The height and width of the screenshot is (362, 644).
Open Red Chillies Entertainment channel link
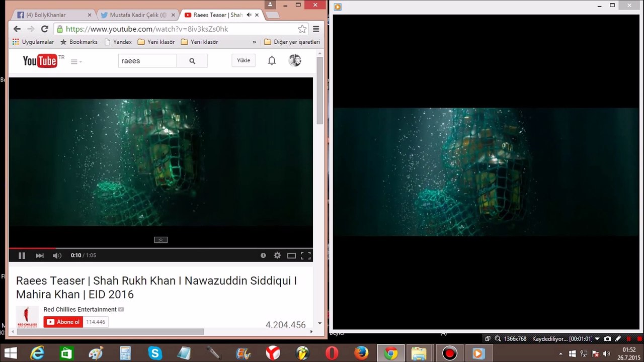pos(80,309)
